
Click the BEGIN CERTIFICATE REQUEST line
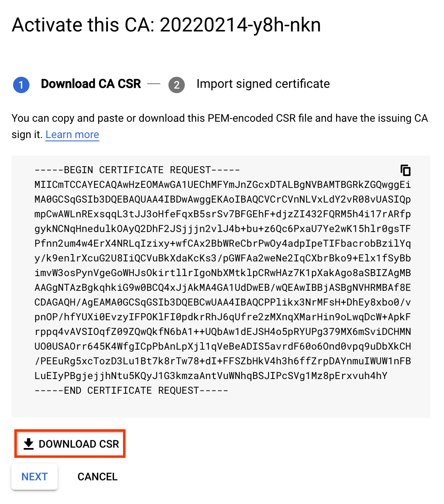coord(137,170)
